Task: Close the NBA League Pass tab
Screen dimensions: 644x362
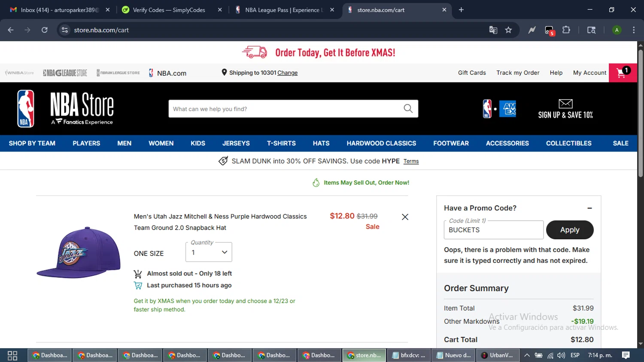Action: tap(332, 10)
